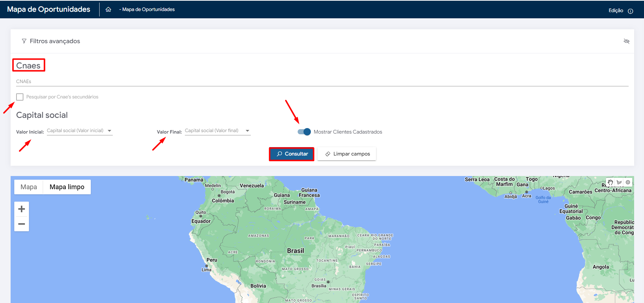
Task: Click the Minas Gerais state label on map
Action: pos(342,289)
